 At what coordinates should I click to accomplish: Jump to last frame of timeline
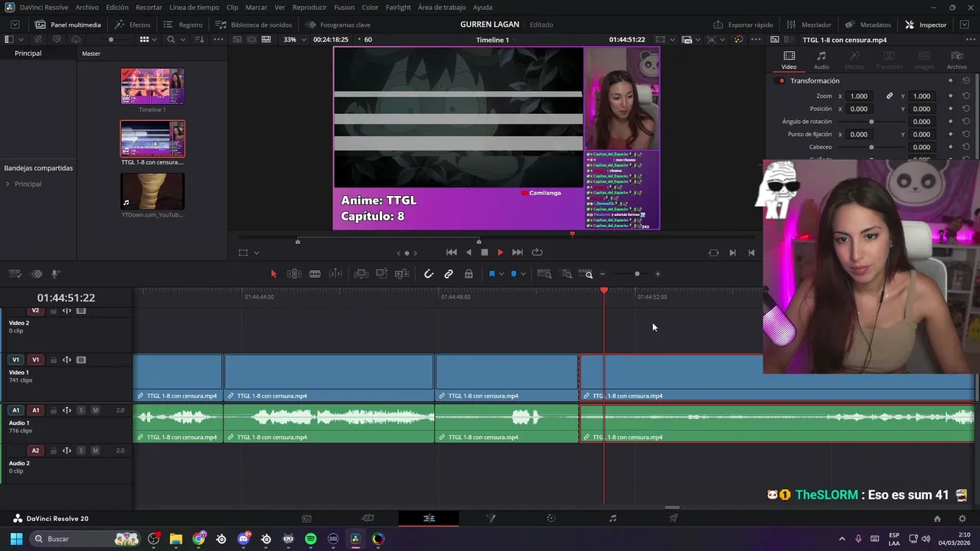coord(518,253)
